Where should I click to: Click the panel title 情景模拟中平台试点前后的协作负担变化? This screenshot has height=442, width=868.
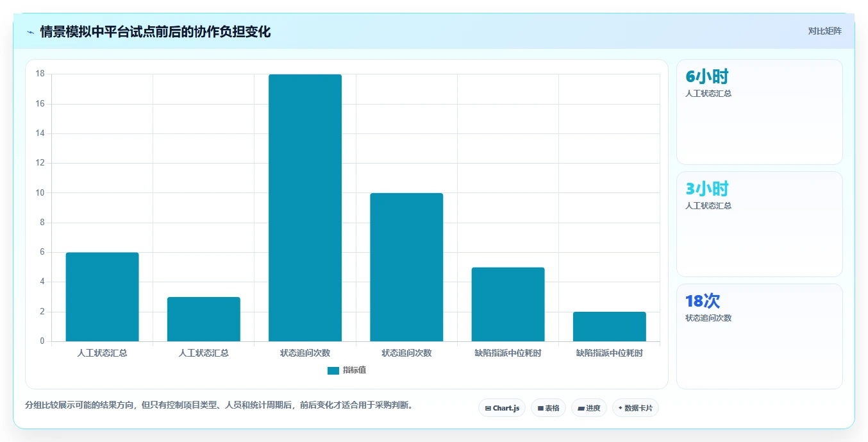[x=156, y=31]
